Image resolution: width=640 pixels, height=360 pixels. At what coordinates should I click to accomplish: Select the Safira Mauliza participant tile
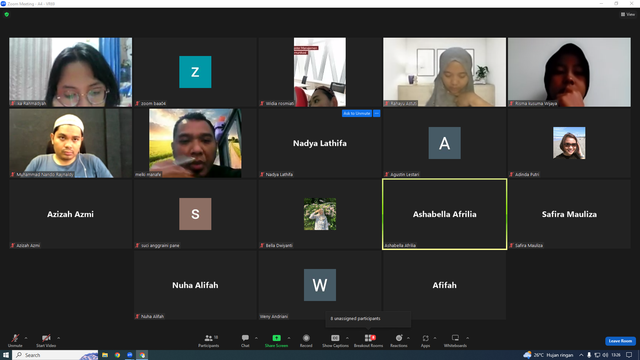(569, 214)
